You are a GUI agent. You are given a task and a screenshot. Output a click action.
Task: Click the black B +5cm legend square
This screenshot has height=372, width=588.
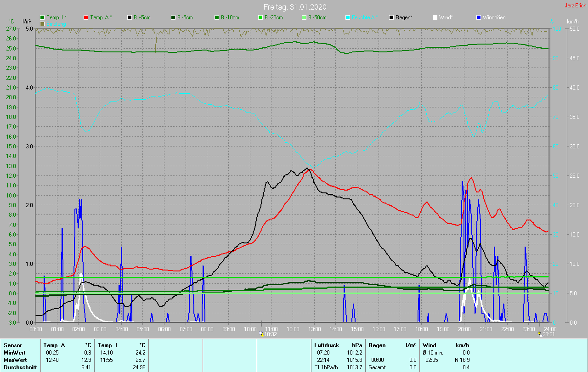130,17
